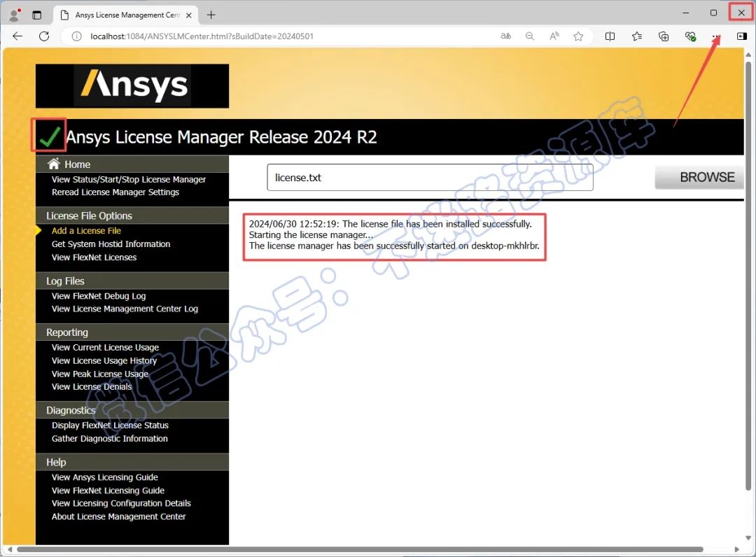This screenshot has width=756, height=557.
Task: Click the 'license file has been installed successfully' line
Action: click(x=390, y=224)
